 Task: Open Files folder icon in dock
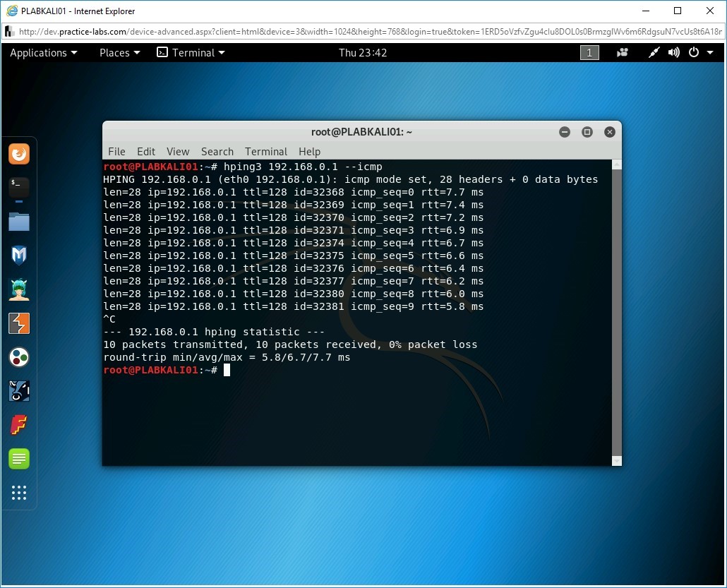tap(19, 222)
